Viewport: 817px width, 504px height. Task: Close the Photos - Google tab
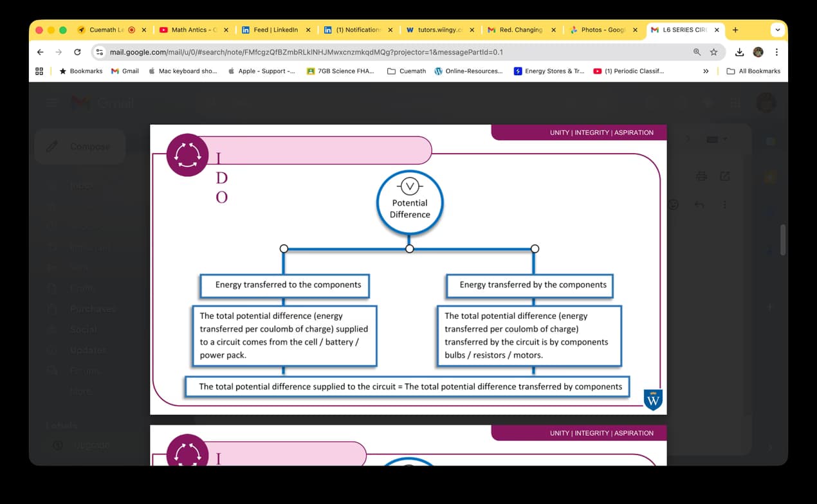pos(635,30)
